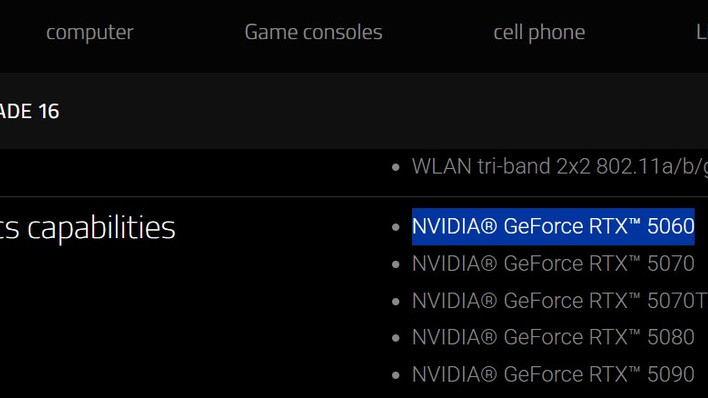Click the bullet beside RTX 5090
This screenshot has height=398, width=708.
click(x=396, y=375)
